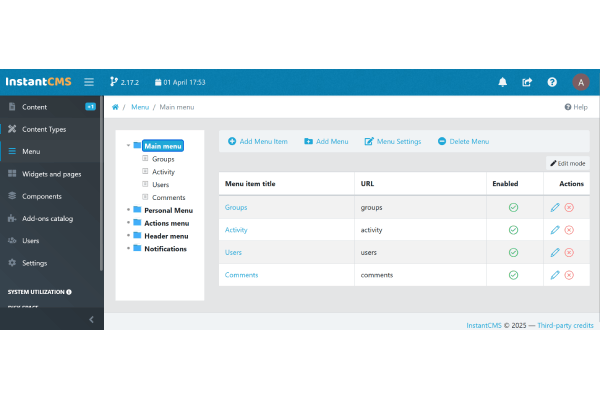Screen dimensions: 600x400
Task: Edit the Users menu item
Action: click(555, 252)
